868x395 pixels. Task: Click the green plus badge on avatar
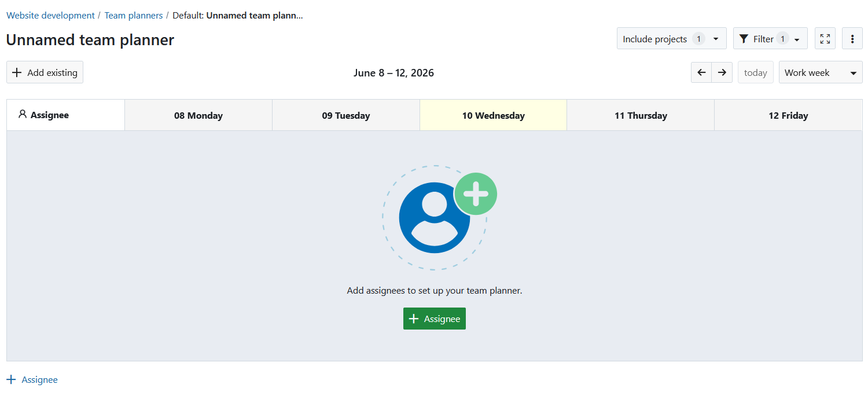pos(476,194)
